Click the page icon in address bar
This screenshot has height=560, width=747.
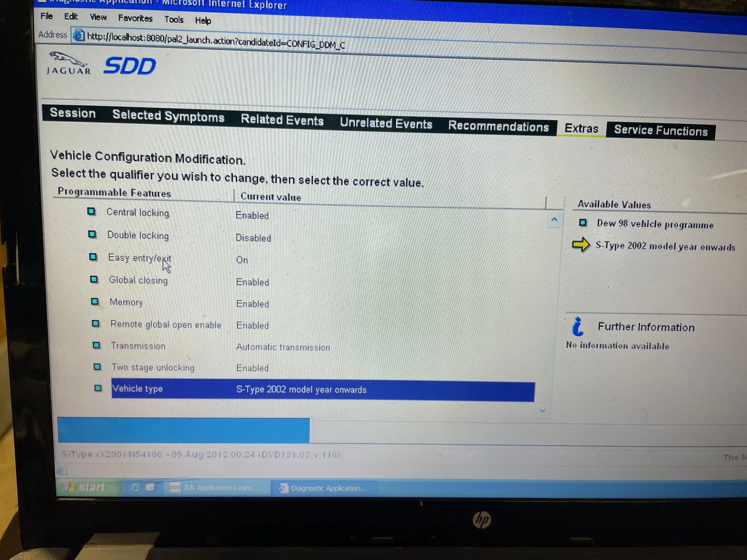pos(78,35)
